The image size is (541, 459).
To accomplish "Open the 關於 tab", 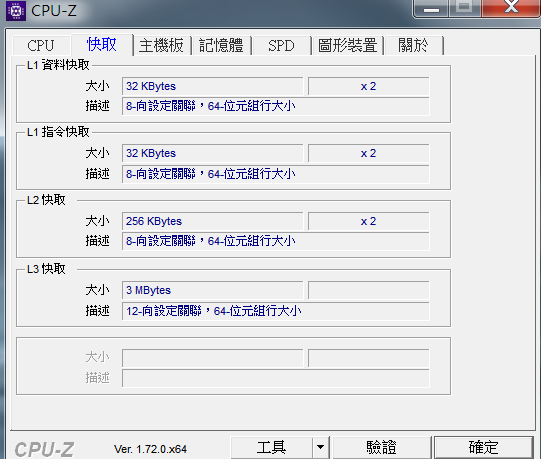I will pos(413,46).
